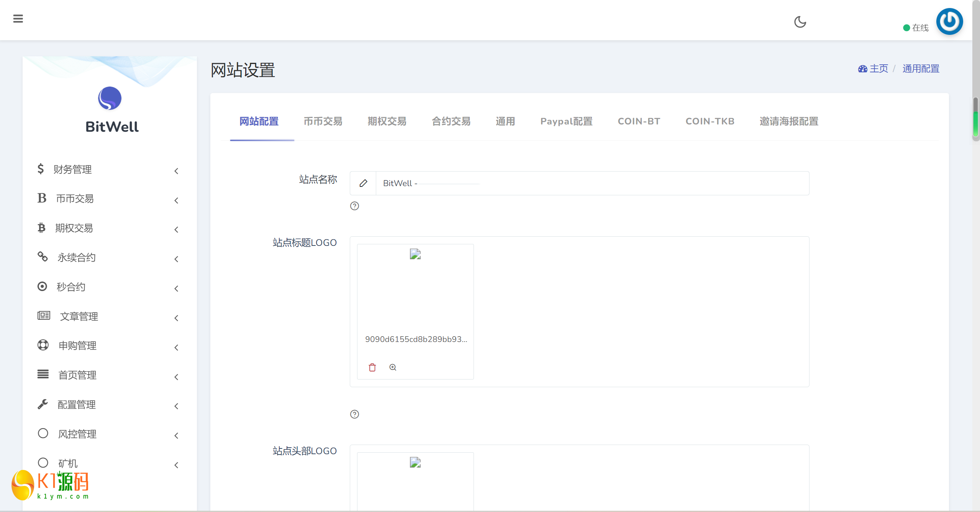Click help icon under site name field

point(354,206)
